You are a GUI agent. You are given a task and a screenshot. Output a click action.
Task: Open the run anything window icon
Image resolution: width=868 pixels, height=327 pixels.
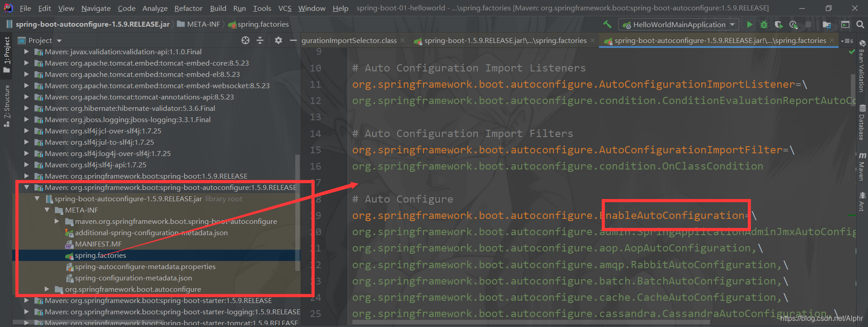tap(845, 24)
